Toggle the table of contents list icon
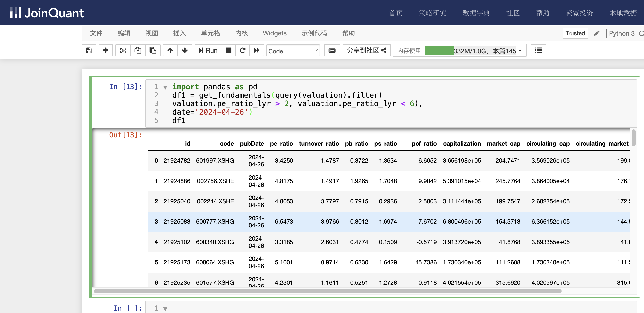The height and width of the screenshot is (313, 644). (x=538, y=51)
